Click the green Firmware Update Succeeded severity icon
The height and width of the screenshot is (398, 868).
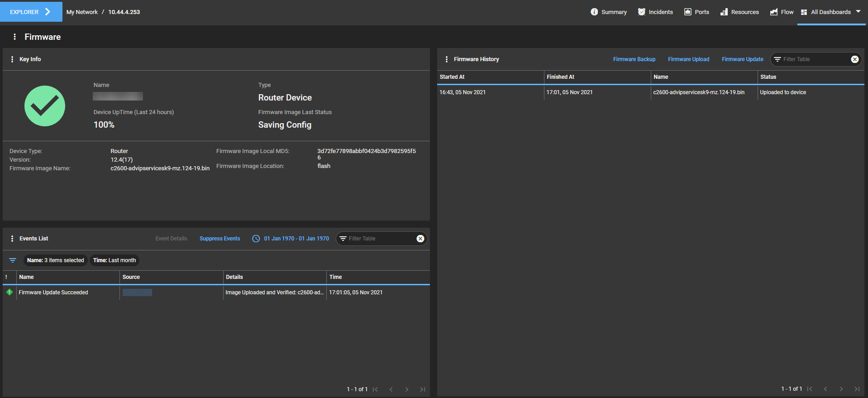click(x=10, y=292)
